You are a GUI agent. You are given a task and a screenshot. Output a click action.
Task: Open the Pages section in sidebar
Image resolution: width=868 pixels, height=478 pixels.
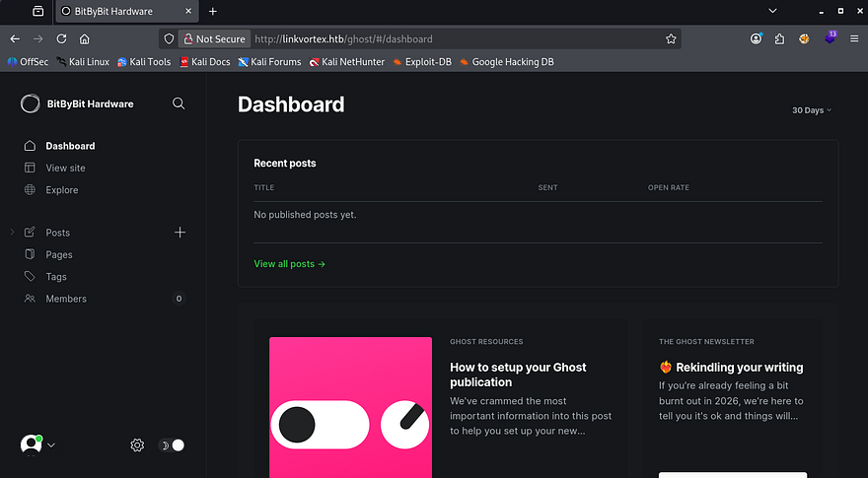(x=59, y=254)
